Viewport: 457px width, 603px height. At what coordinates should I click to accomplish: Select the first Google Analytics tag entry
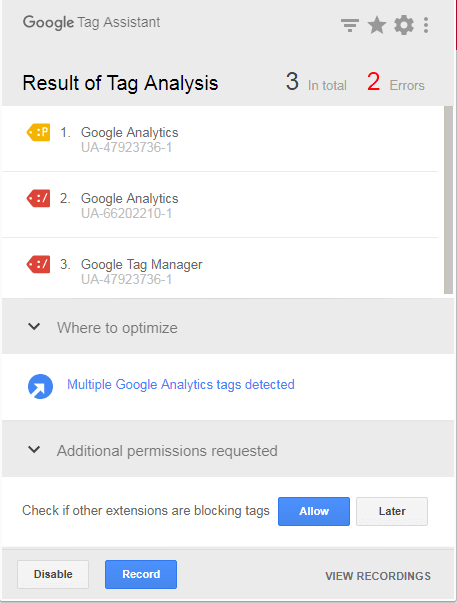click(220, 139)
